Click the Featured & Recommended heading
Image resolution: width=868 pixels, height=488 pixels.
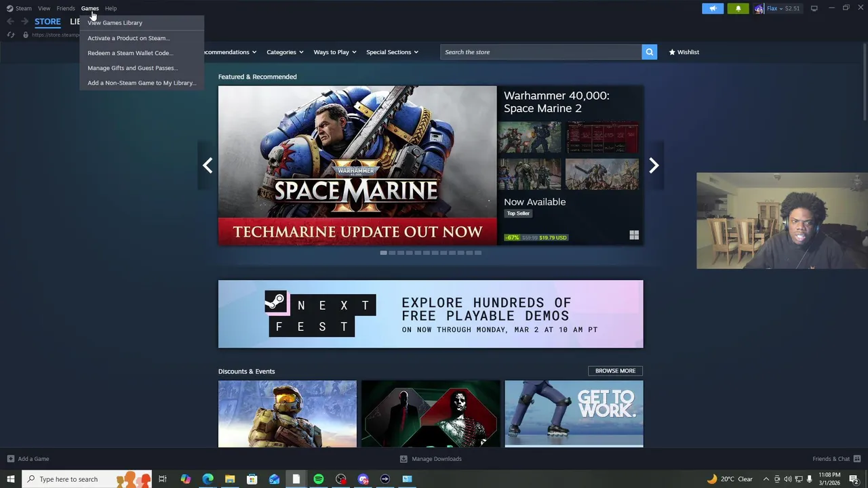click(258, 77)
